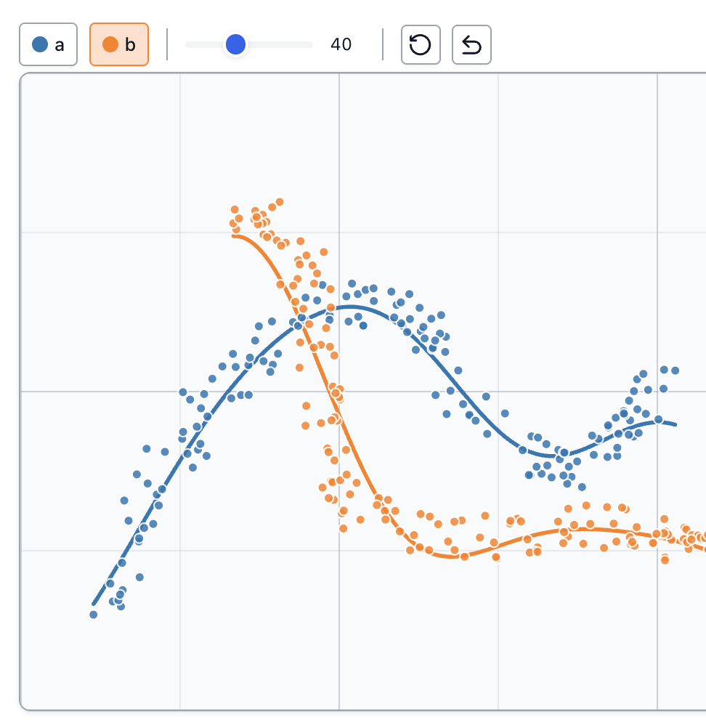Click the right end of blue fitted curve
The image size is (706, 728).
pos(676,424)
